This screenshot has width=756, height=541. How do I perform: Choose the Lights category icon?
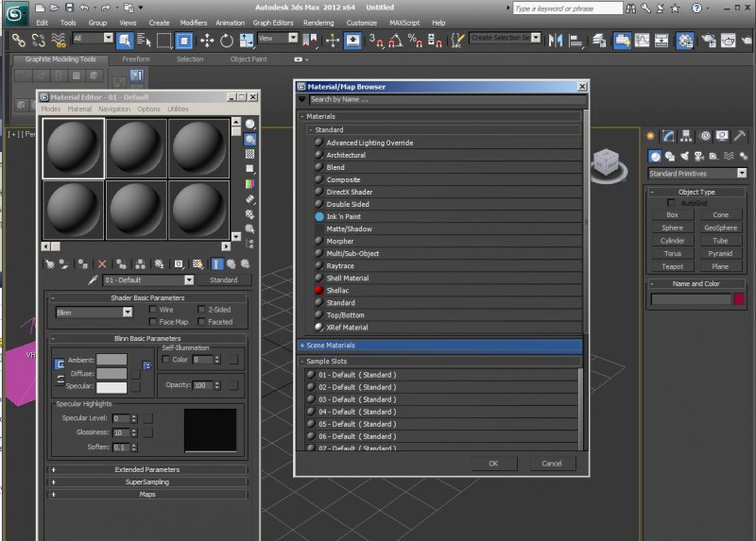(x=684, y=156)
